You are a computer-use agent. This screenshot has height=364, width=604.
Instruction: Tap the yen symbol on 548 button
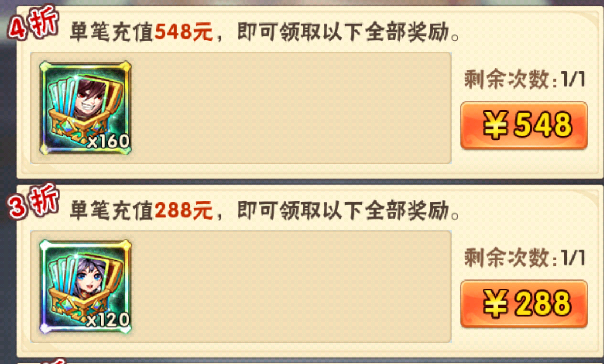pos(495,125)
